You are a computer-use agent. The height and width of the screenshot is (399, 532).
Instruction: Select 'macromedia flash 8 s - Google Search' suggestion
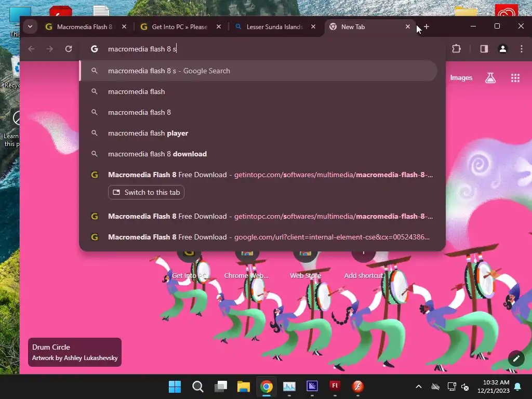click(x=259, y=71)
